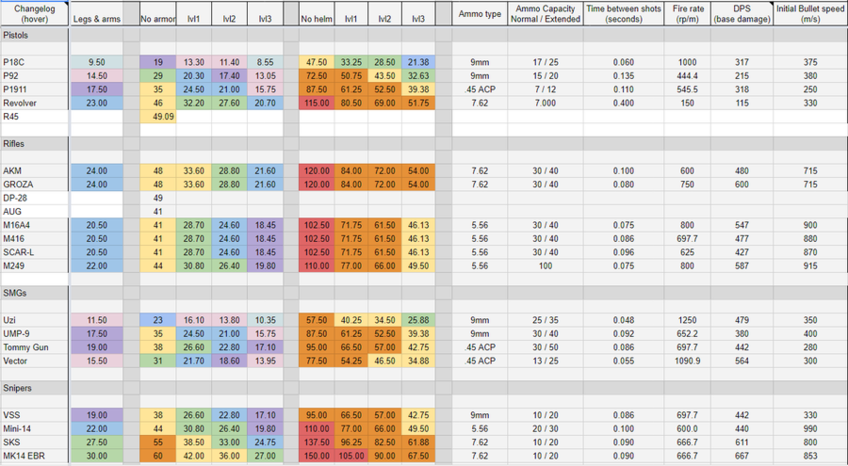Click the Snipers section heading cell
The height and width of the screenshot is (466, 848).
(35, 388)
